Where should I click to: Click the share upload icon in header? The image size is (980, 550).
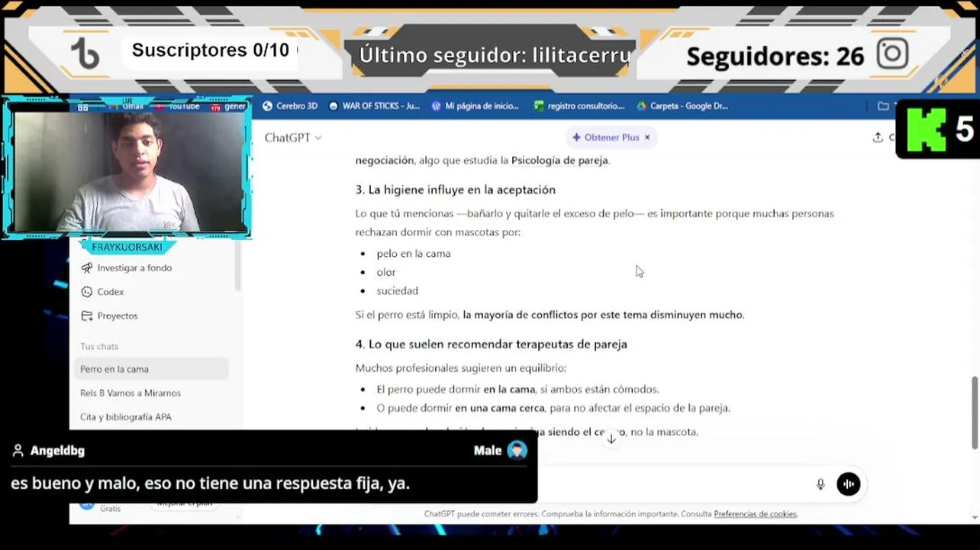pyautogui.click(x=878, y=137)
